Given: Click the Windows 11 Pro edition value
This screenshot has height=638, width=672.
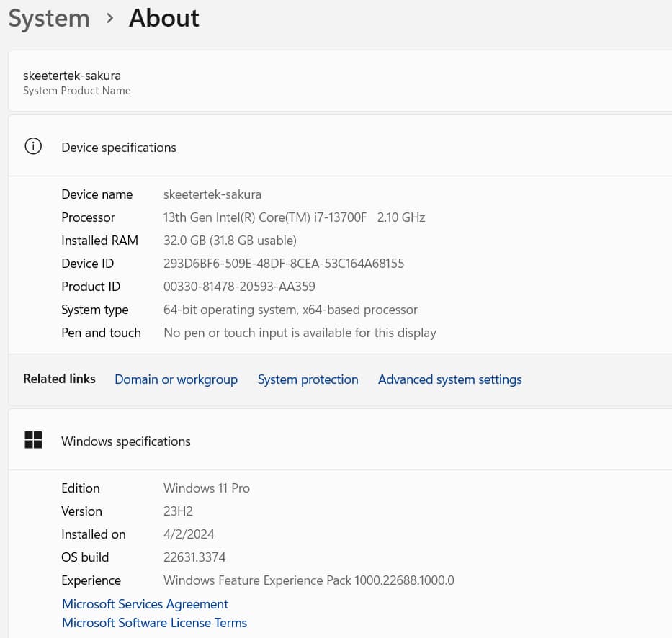Looking at the screenshot, I should (207, 488).
